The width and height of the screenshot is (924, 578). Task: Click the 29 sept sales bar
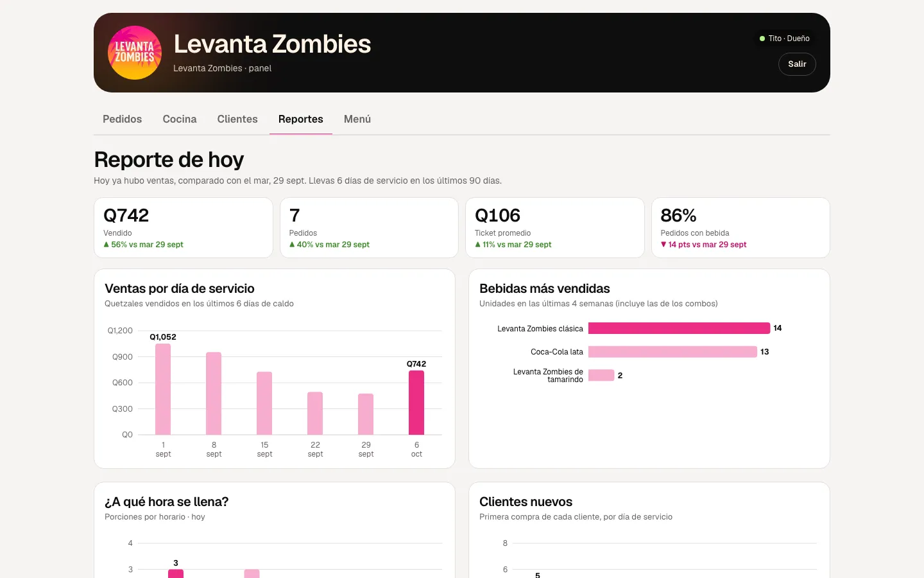coord(366,414)
